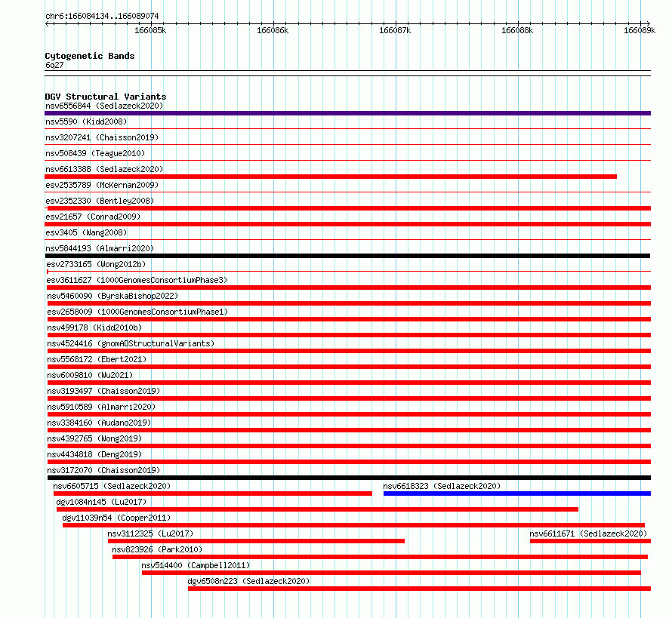The image size is (672, 618).
Task: Open esv3611627 (1000GenomesConsortiumPhase3) variant
Action: 137,280
